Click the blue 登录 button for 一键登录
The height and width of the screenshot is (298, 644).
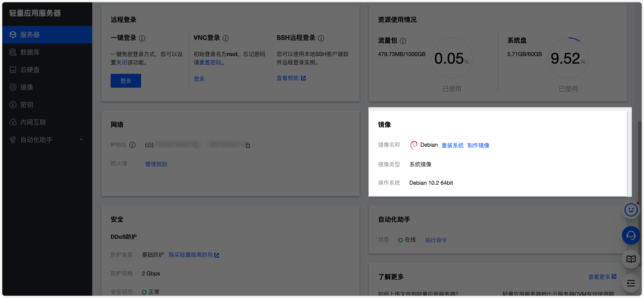tap(126, 80)
